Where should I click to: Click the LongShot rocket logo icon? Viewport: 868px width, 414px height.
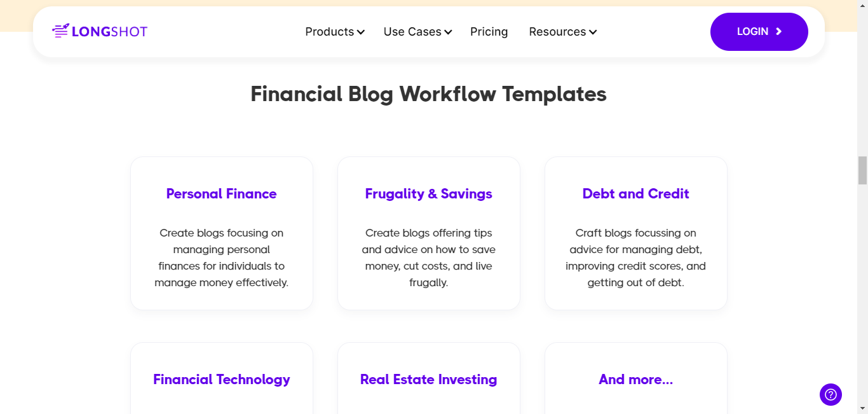click(60, 31)
